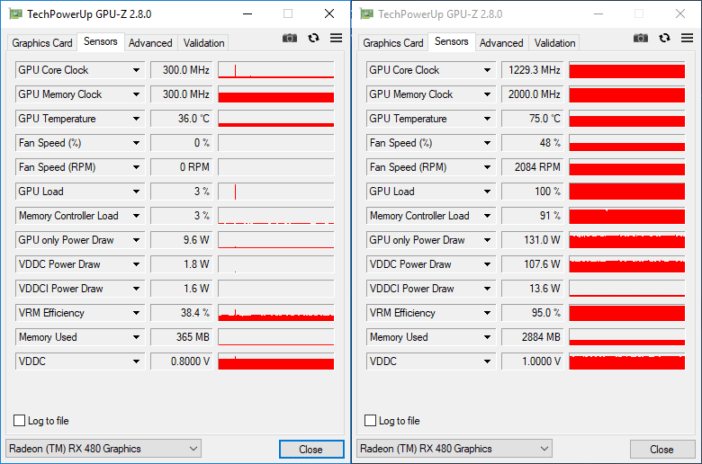This screenshot has width=702, height=464.
Task: Click the 2884 MB memory used value in the right window
Action: pos(532,337)
